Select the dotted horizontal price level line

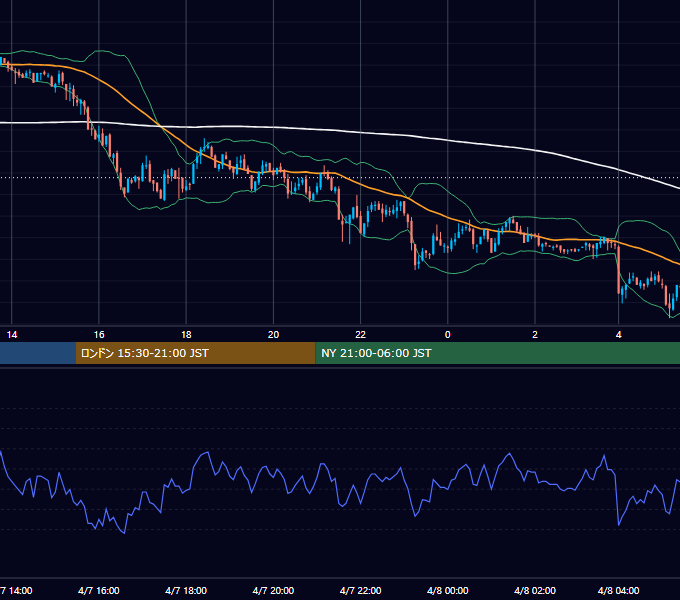[340, 177]
